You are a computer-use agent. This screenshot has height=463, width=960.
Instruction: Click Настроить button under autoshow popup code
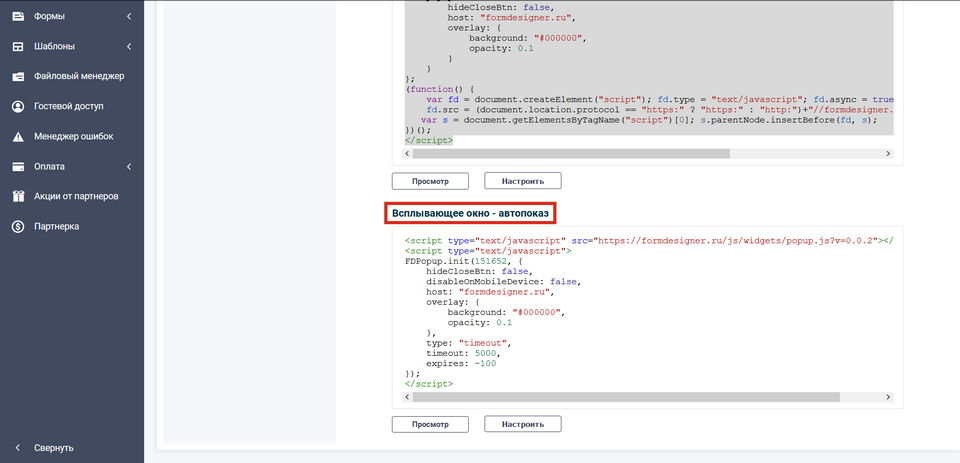(523, 424)
